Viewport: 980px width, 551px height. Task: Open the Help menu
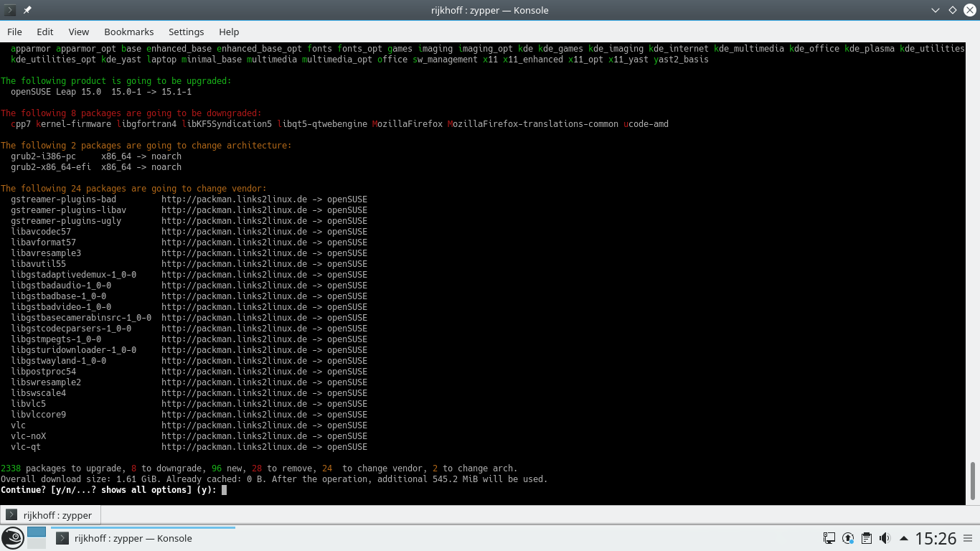coord(229,32)
